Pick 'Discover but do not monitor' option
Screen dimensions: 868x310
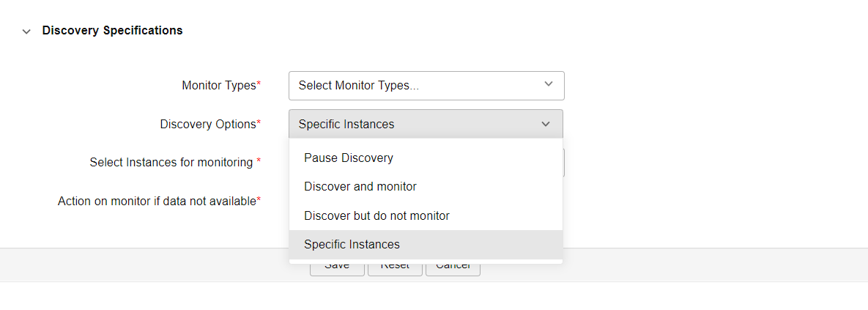pos(376,216)
